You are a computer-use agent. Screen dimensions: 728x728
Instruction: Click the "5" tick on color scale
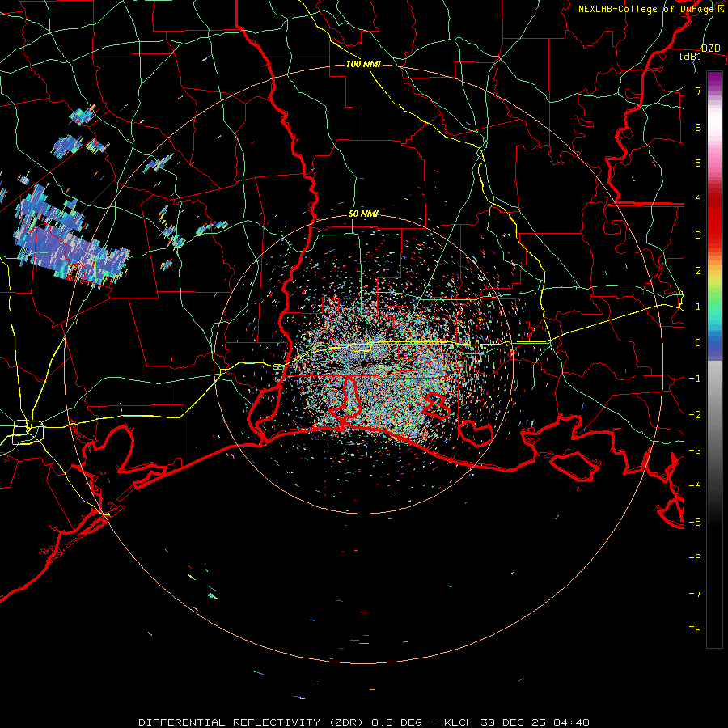(x=698, y=163)
